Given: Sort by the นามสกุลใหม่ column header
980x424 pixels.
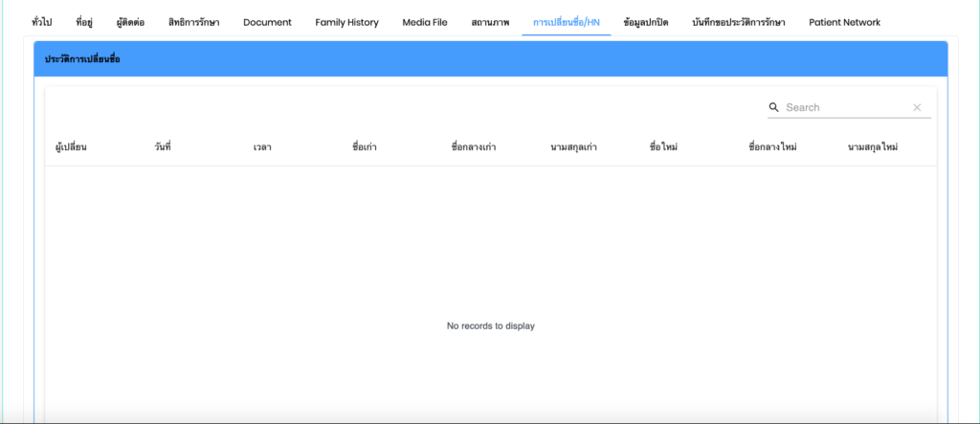Looking at the screenshot, I should pyautogui.click(x=873, y=147).
